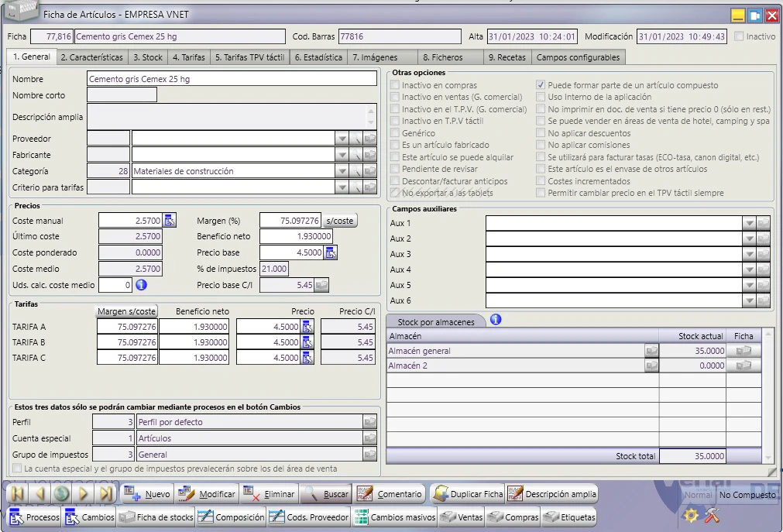Expand the Proveedor dropdown list

click(342, 139)
